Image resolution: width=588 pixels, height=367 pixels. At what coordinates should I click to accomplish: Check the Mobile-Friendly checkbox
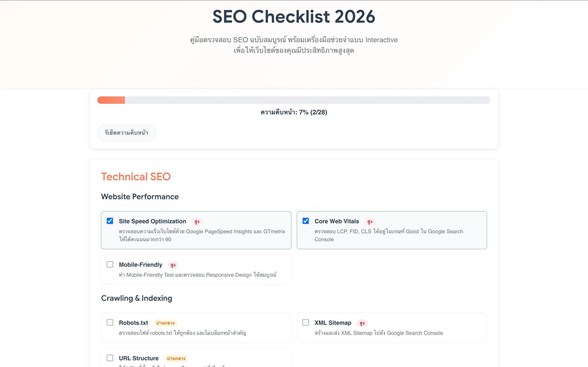[110, 264]
